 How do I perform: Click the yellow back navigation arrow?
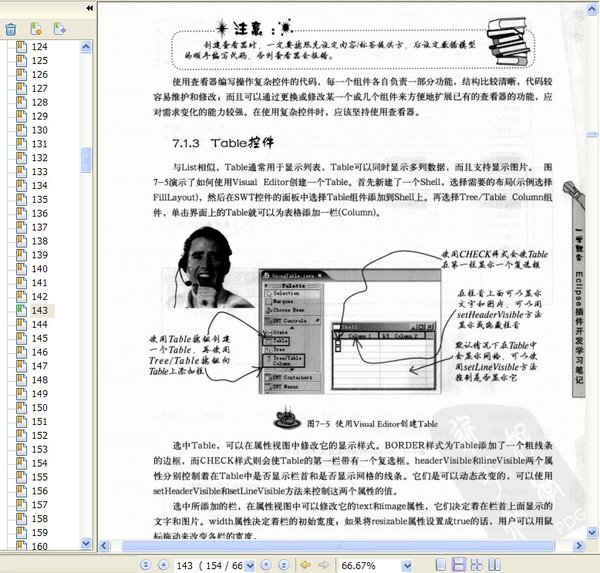click(306, 565)
